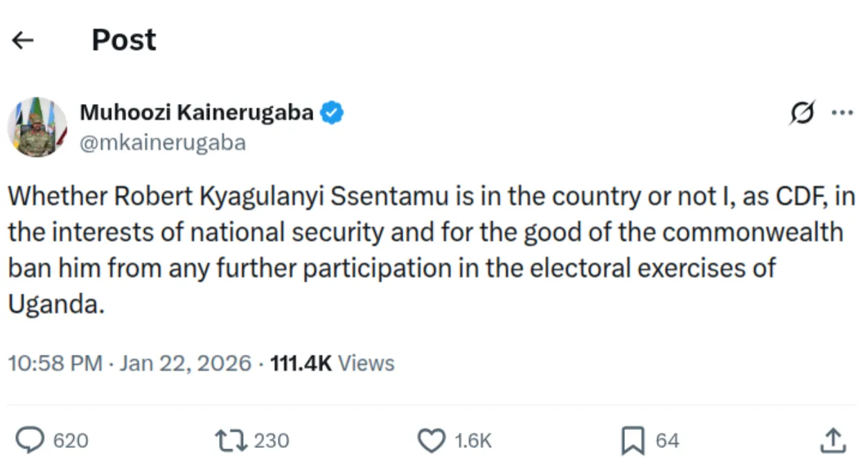Open the Muhoozi Kainerugaba display name link
This screenshot has width=868, height=468.
tap(197, 112)
